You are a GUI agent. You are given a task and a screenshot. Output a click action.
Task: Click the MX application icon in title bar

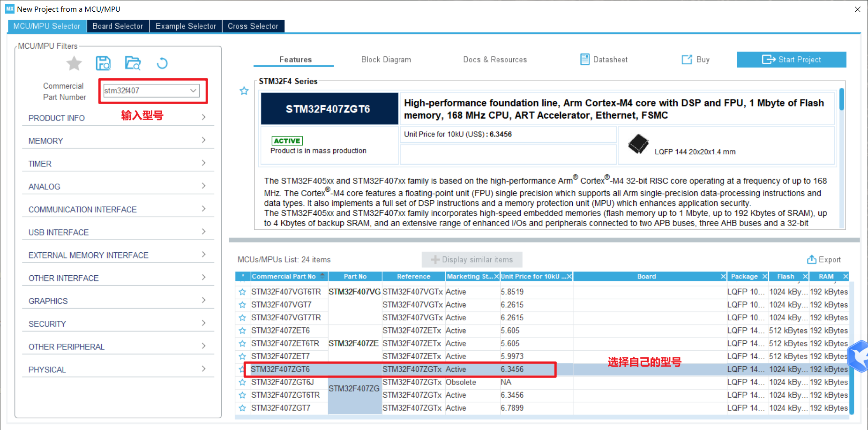[10, 9]
